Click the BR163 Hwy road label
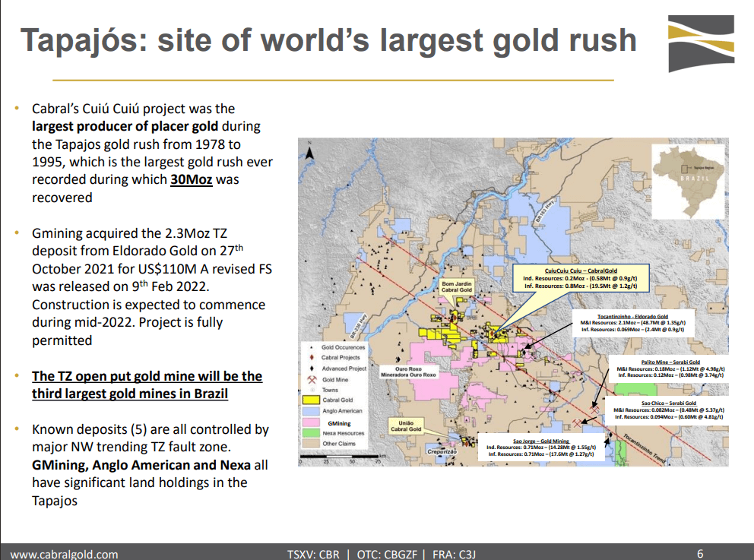 point(546,210)
